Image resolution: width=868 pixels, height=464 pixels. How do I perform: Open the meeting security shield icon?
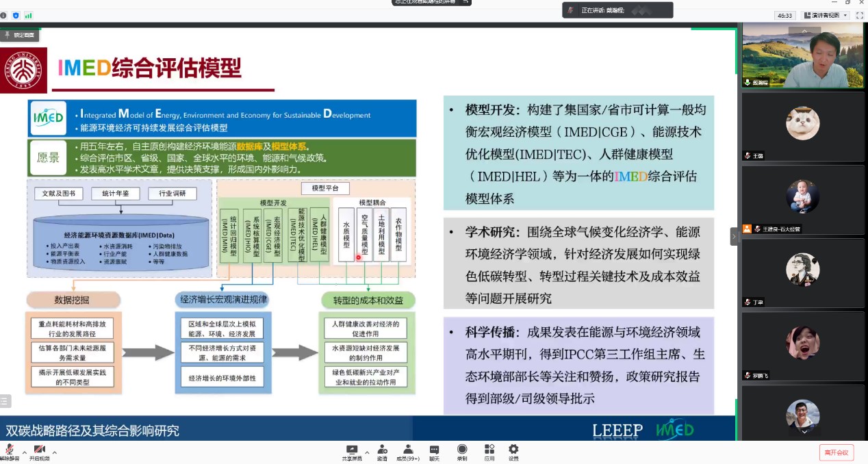point(16,16)
